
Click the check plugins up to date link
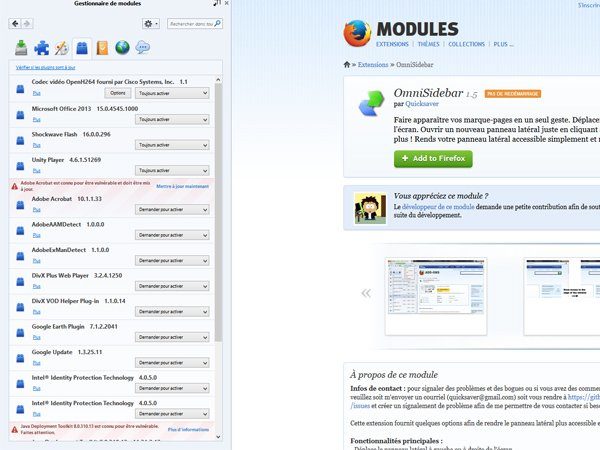click(46, 67)
